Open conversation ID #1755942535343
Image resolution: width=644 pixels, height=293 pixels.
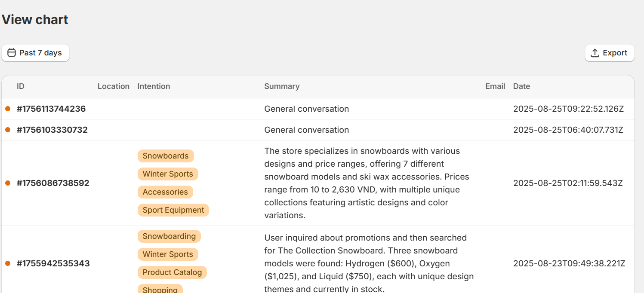pyautogui.click(x=53, y=263)
